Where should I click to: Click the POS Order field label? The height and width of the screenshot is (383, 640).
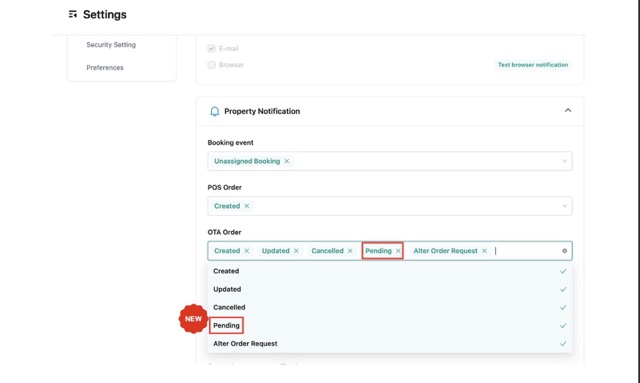(224, 187)
